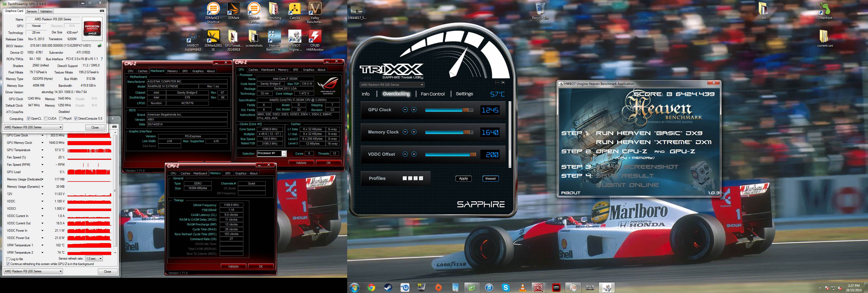Click the GPU Clock slider in TRIXX
Viewport: 868px width, 293px height.
pos(449,110)
